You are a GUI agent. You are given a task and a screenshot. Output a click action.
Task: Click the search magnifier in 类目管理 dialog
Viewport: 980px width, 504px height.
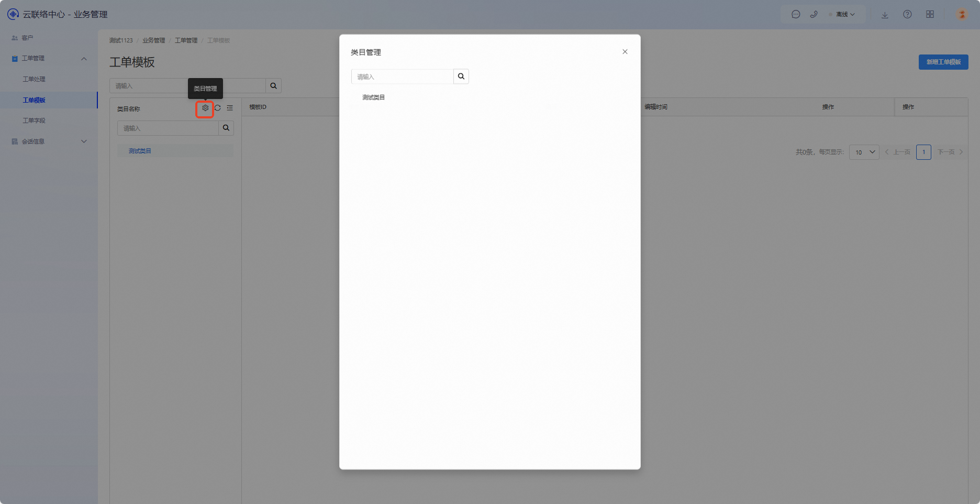click(x=461, y=76)
